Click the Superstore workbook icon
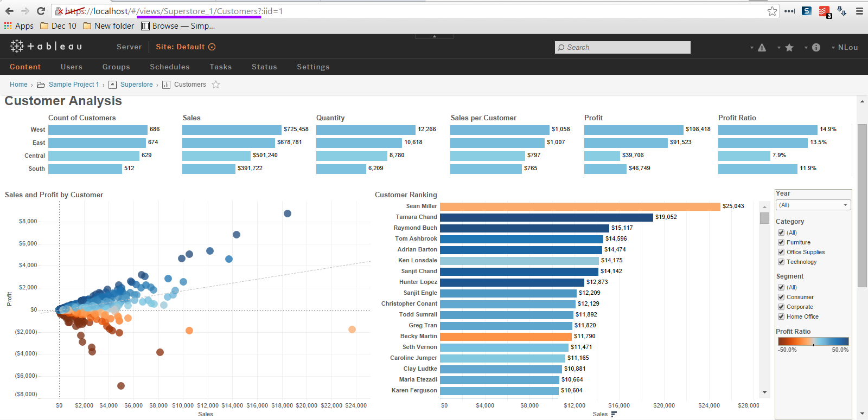The height and width of the screenshot is (420, 868). [x=113, y=85]
